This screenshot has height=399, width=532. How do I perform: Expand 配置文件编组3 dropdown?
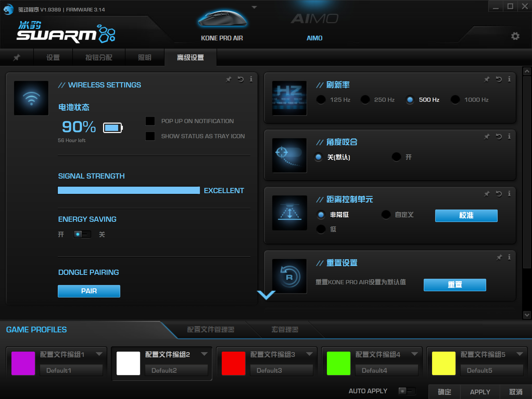[x=309, y=354]
